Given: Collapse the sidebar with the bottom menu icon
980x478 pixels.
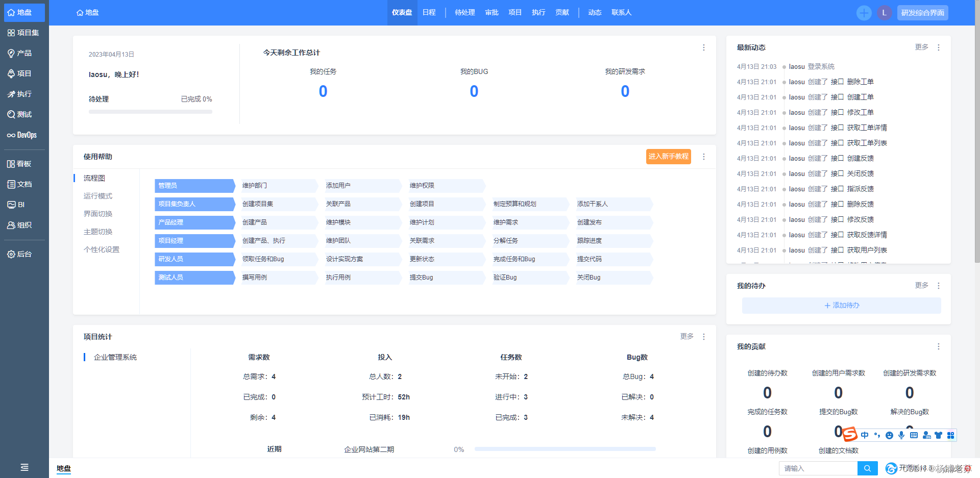Looking at the screenshot, I should (x=24, y=467).
